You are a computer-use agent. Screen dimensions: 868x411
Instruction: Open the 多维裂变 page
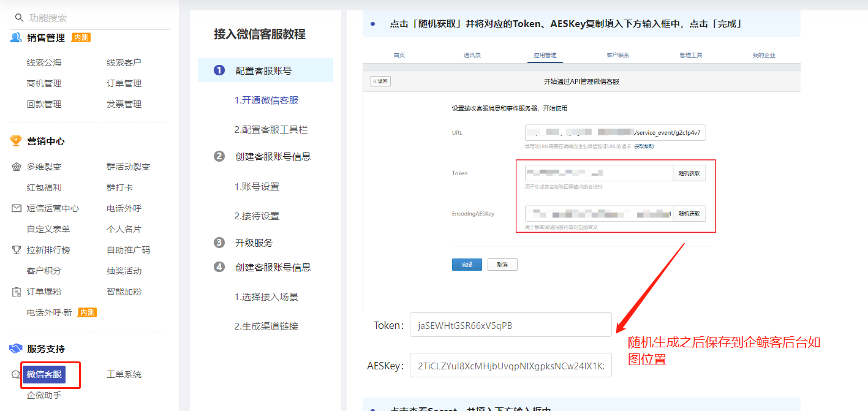44,167
